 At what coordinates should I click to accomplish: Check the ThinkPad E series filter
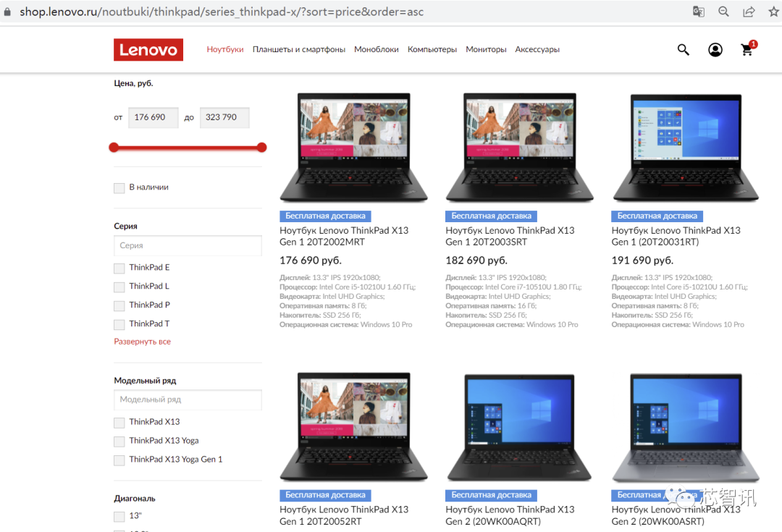pyautogui.click(x=119, y=269)
